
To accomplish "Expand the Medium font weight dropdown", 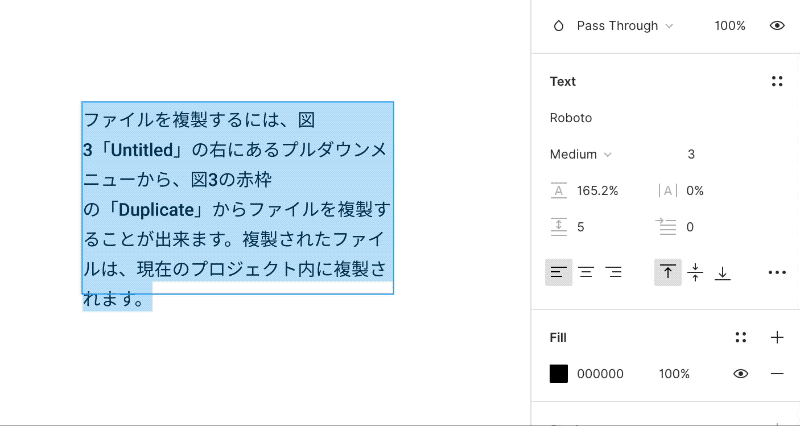I will click(581, 154).
